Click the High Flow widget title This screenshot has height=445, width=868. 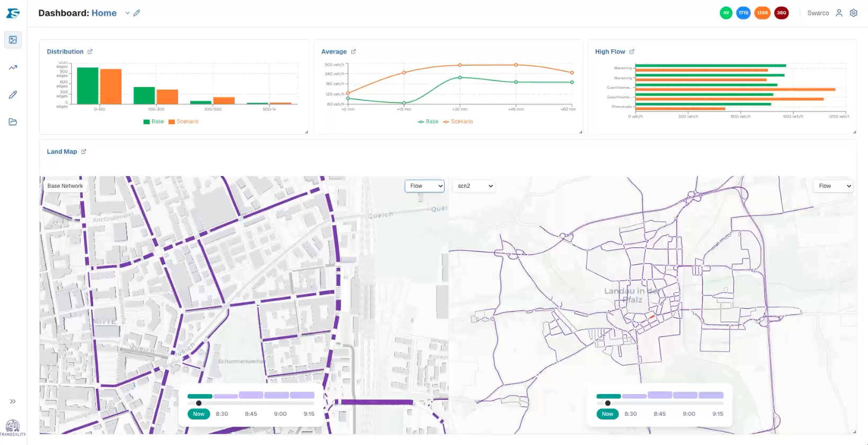click(x=610, y=51)
